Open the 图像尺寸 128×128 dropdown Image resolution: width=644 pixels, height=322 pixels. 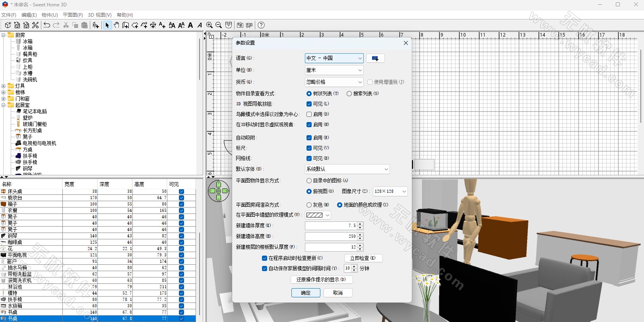[x=390, y=191]
